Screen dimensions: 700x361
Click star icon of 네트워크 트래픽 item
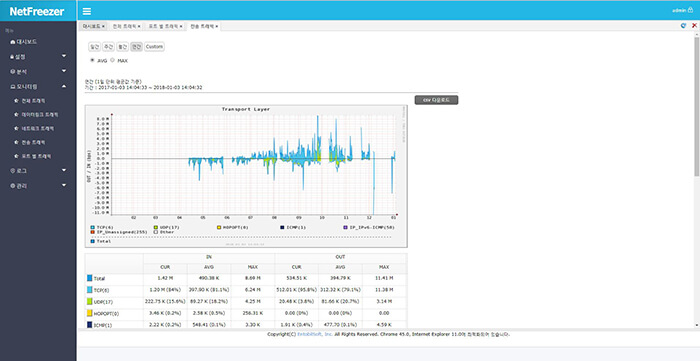point(17,129)
